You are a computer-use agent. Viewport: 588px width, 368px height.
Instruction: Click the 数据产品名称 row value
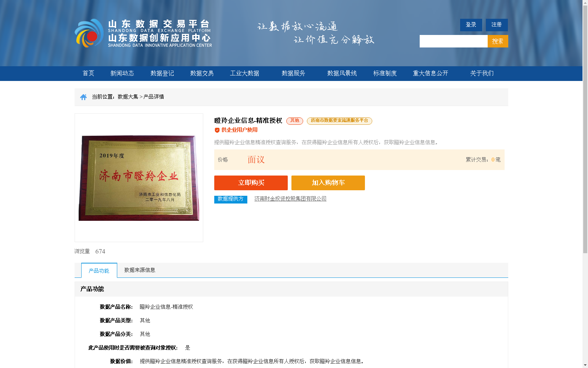click(x=166, y=307)
